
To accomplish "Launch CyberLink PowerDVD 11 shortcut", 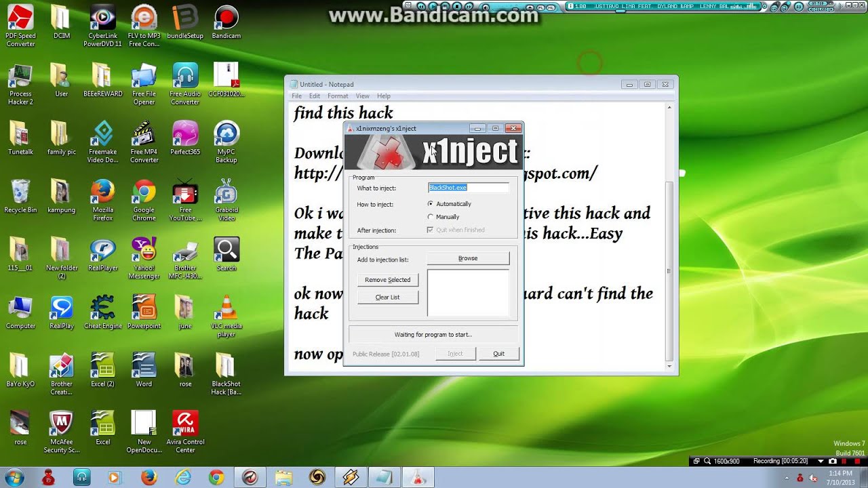I will click(103, 26).
